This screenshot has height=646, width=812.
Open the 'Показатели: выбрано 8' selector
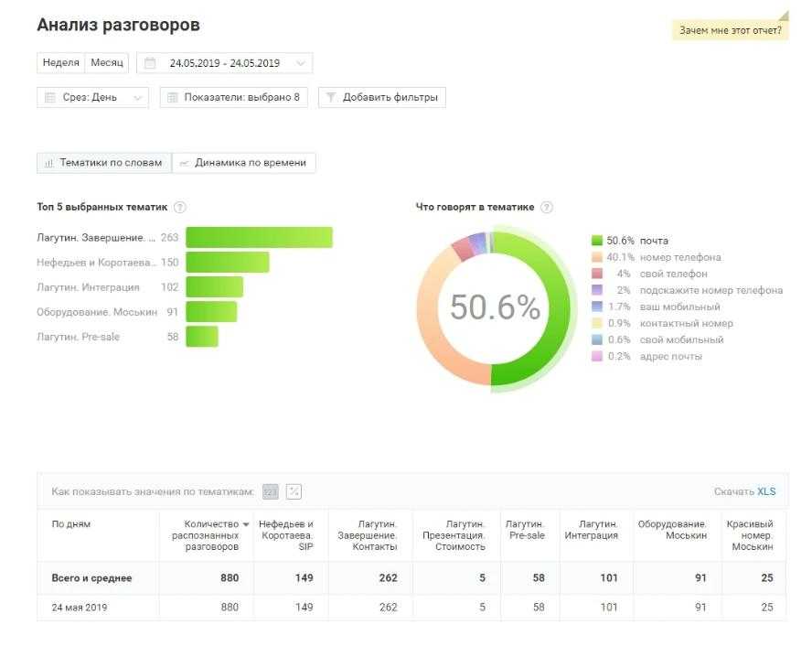click(234, 97)
